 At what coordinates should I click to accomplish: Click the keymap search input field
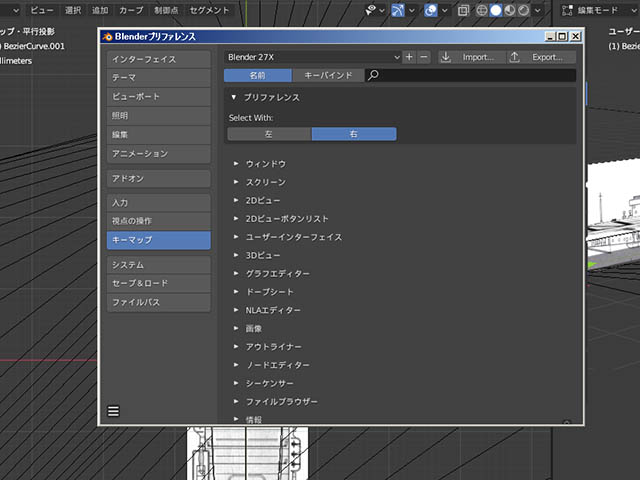471,75
